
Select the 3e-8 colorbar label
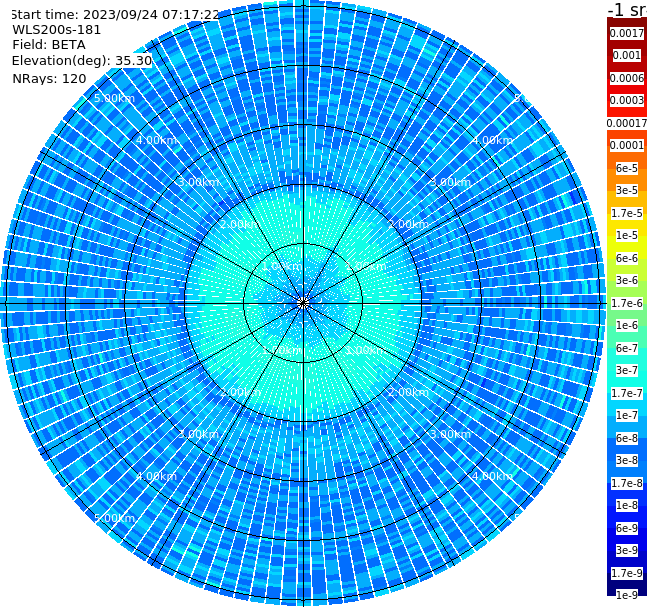point(627,460)
